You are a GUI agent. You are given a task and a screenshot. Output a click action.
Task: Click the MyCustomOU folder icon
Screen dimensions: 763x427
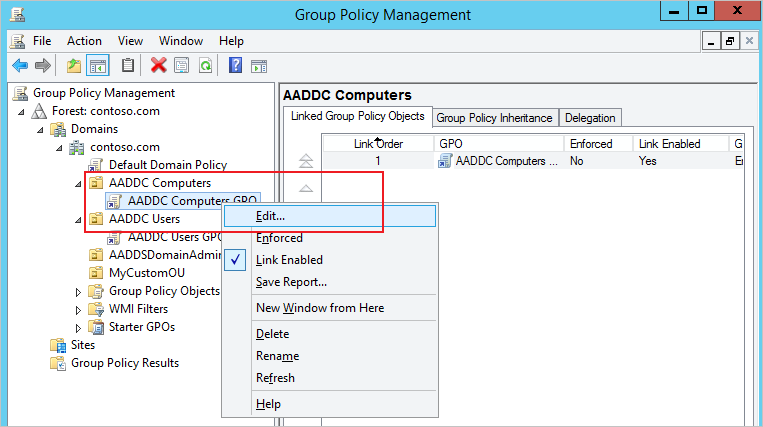tap(96, 273)
